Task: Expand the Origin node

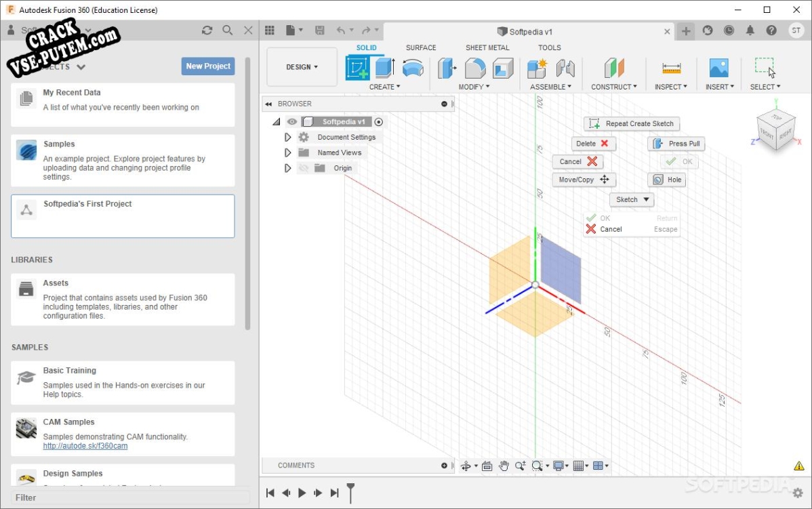Action: pos(287,168)
